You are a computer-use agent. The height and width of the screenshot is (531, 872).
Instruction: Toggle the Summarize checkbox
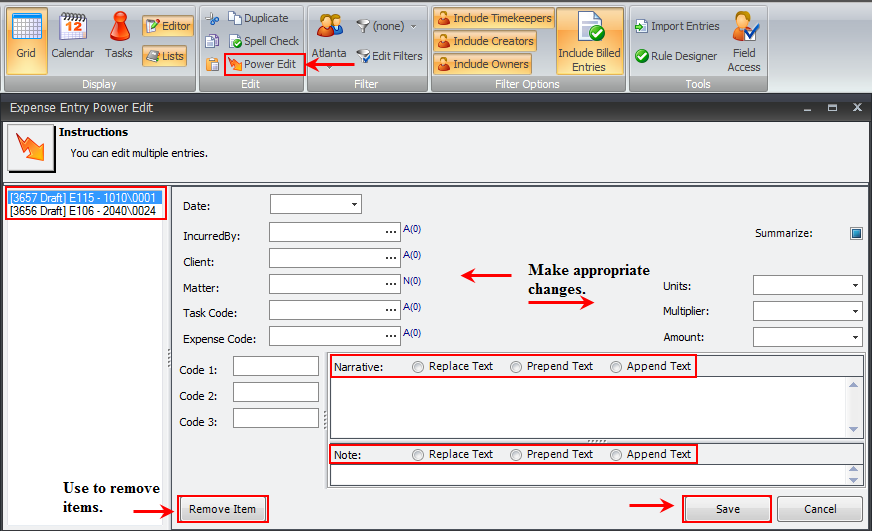coord(856,234)
